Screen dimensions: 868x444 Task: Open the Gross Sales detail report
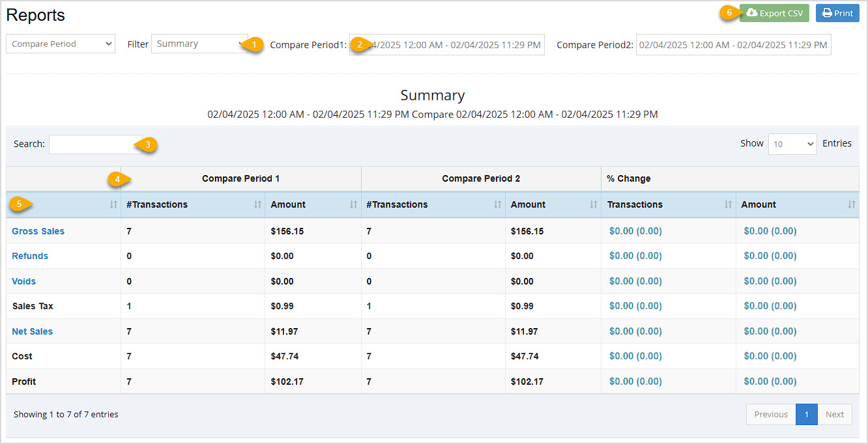tap(38, 230)
